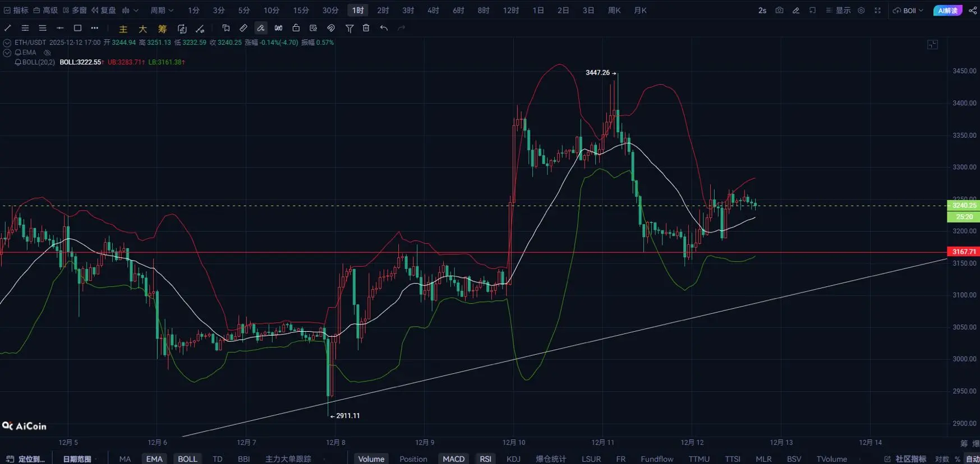Click the copy-drawing icon

click(226, 28)
